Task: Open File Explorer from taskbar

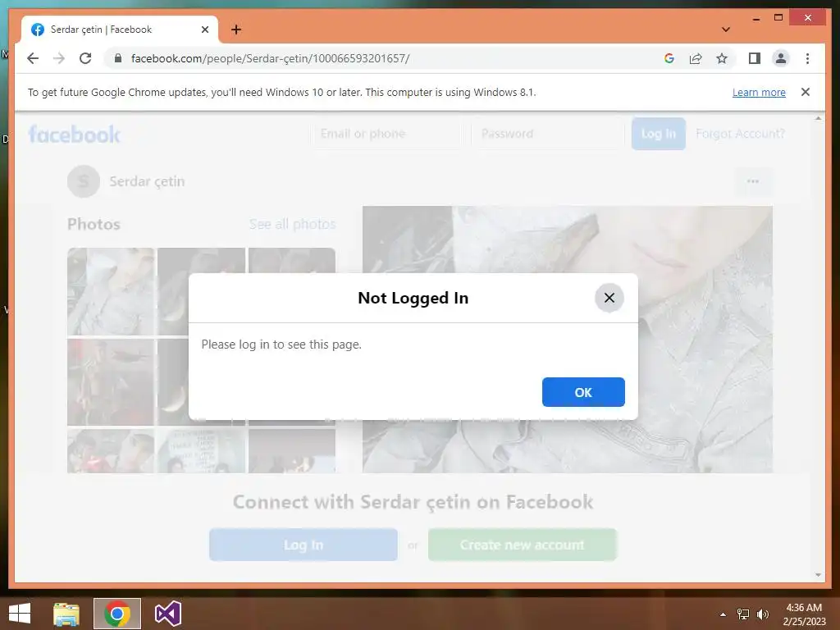Action: point(66,614)
